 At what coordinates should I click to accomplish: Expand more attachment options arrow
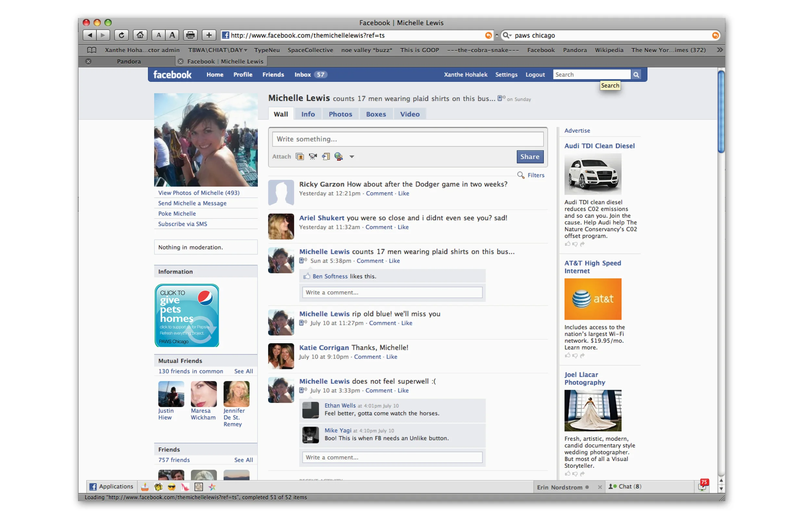click(x=352, y=157)
